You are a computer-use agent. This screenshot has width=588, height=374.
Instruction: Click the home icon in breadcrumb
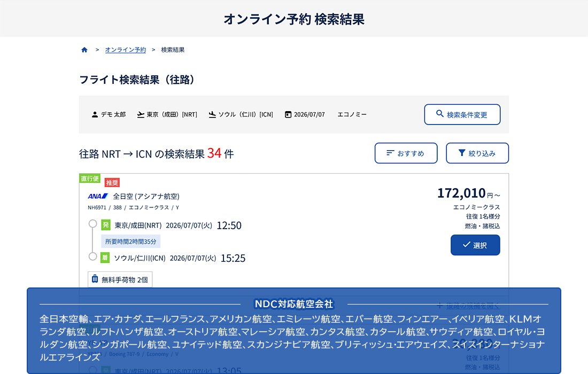pyautogui.click(x=84, y=50)
